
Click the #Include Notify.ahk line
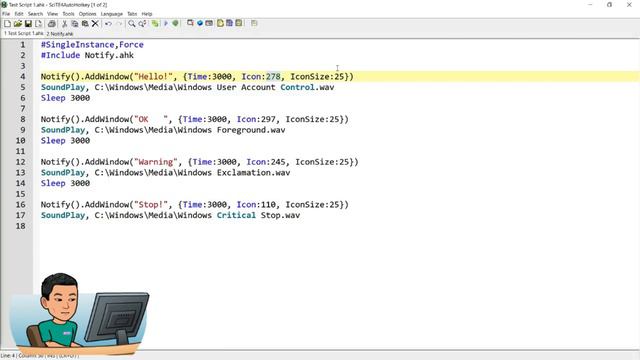click(x=87, y=55)
